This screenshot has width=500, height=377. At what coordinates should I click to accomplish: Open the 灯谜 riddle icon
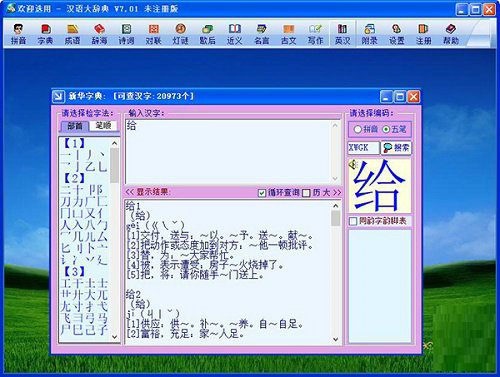tap(180, 34)
